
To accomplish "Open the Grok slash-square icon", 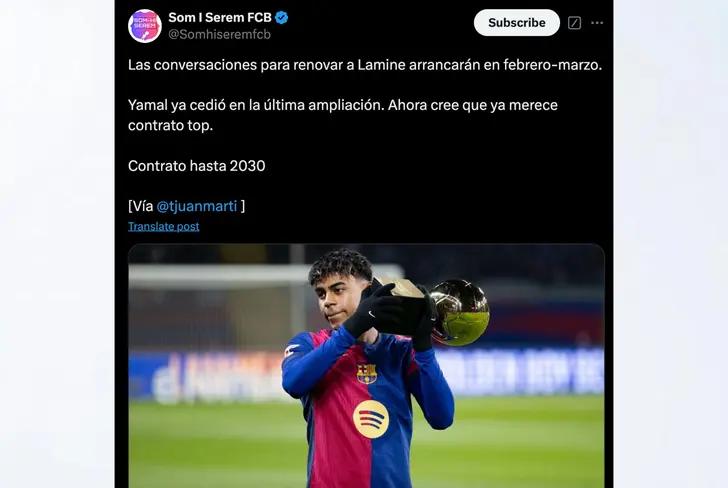I will tap(574, 23).
